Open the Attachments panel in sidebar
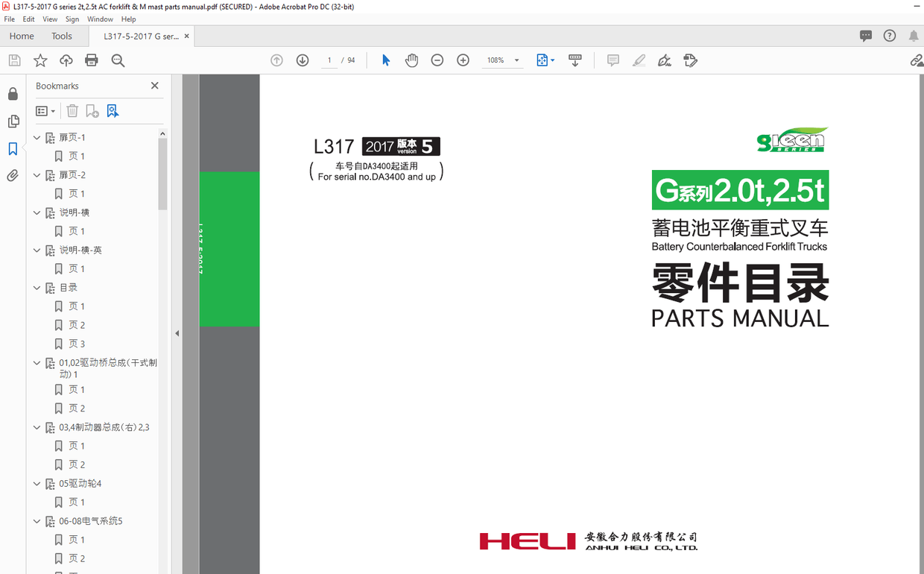 pos(13,175)
